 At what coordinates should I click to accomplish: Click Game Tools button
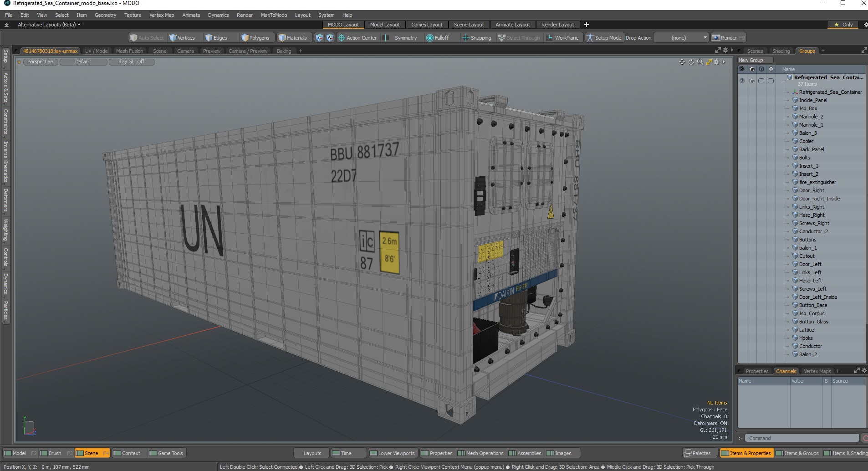(166, 453)
